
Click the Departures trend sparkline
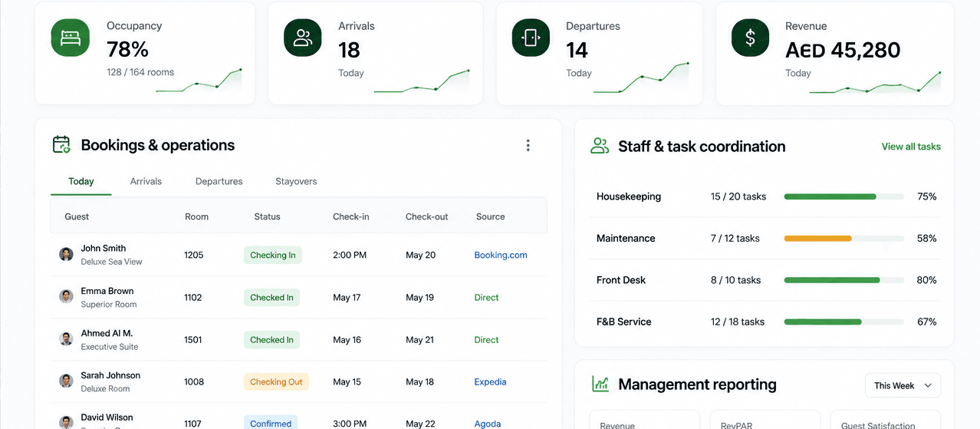[642, 78]
